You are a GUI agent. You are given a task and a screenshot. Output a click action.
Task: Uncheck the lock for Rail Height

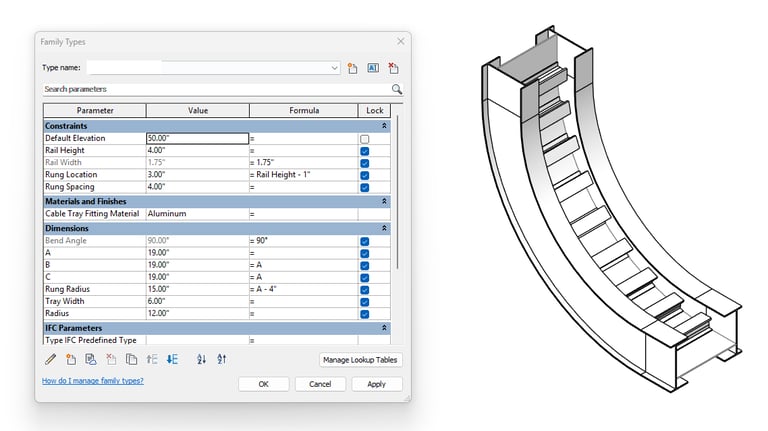click(365, 151)
